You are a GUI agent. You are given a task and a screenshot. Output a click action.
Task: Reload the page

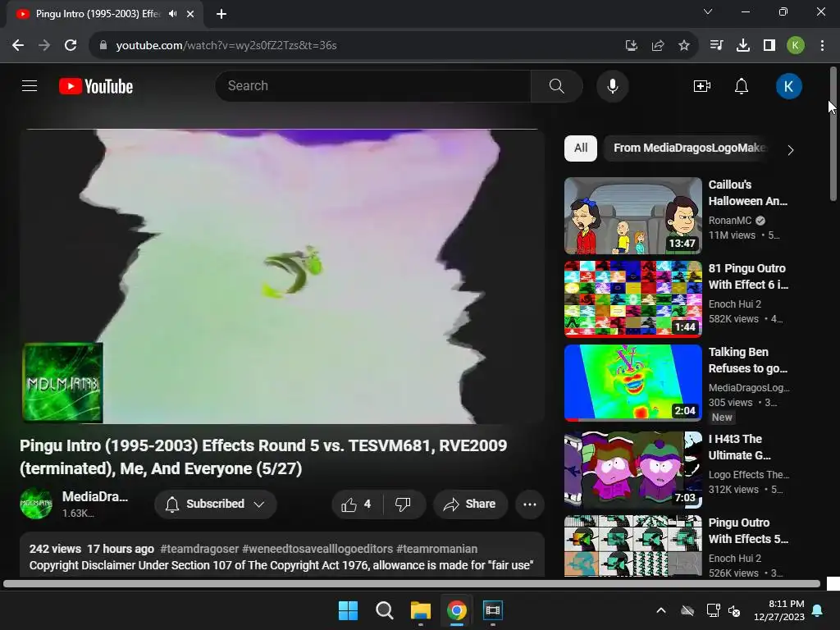click(x=71, y=46)
